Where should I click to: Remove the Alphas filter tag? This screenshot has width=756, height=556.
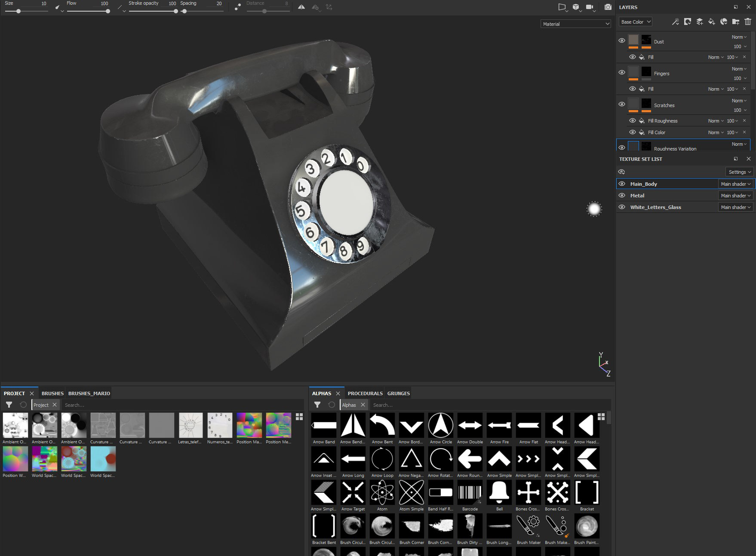(x=363, y=405)
